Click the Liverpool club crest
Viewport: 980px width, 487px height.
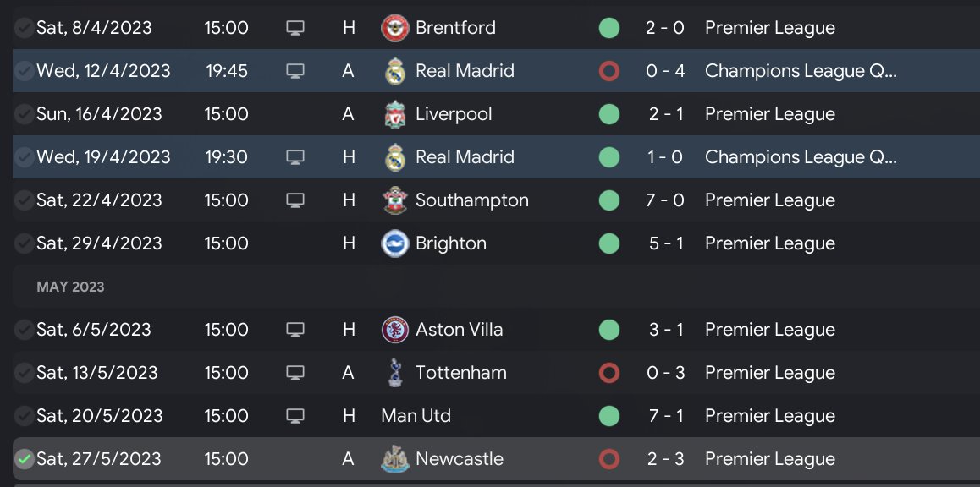tap(394, 114)
